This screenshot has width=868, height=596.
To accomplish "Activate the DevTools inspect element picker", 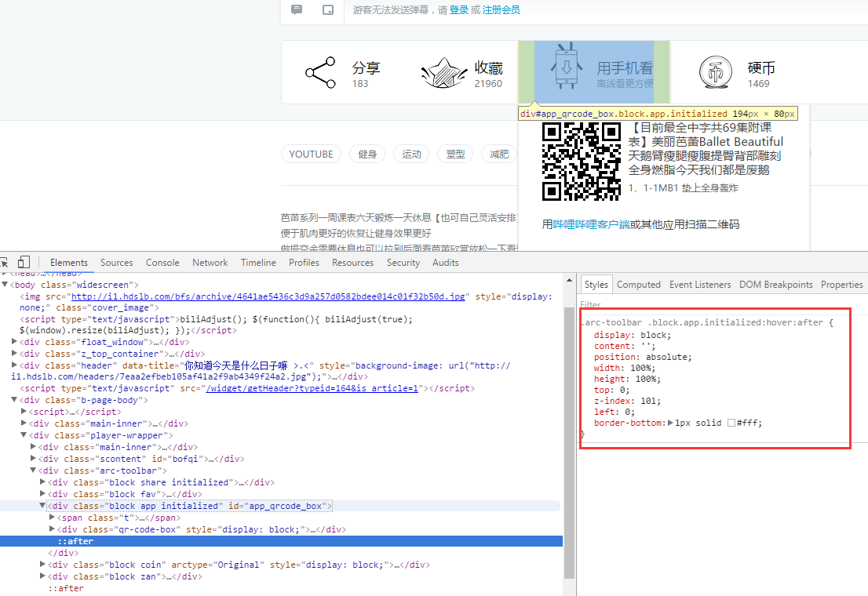I will point(4,262).
